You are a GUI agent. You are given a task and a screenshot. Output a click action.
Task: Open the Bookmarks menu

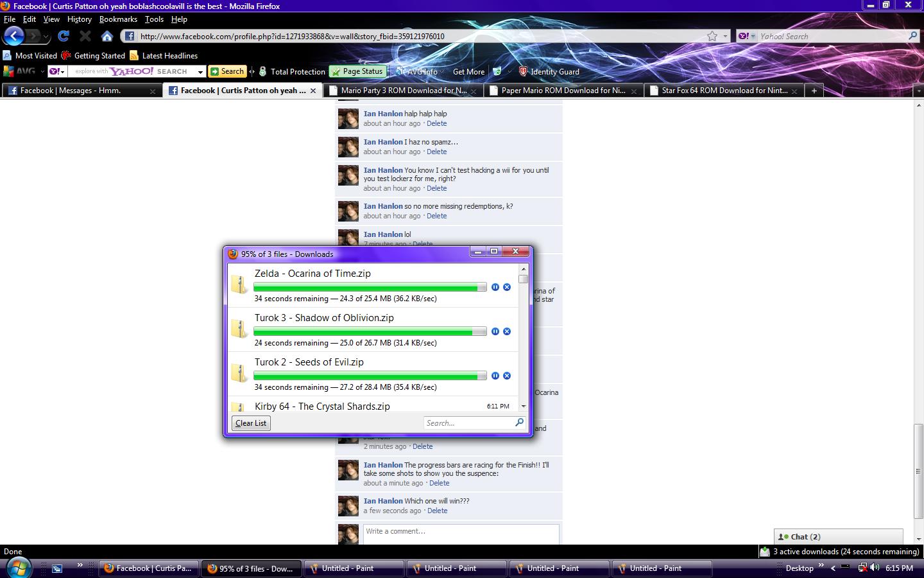coord(118,19)
